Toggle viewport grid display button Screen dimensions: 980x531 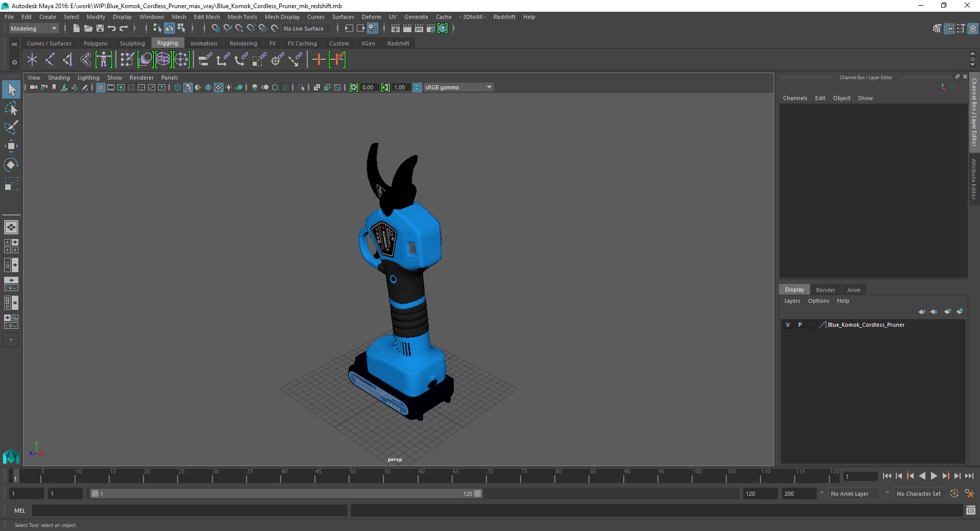pos(101,87)
